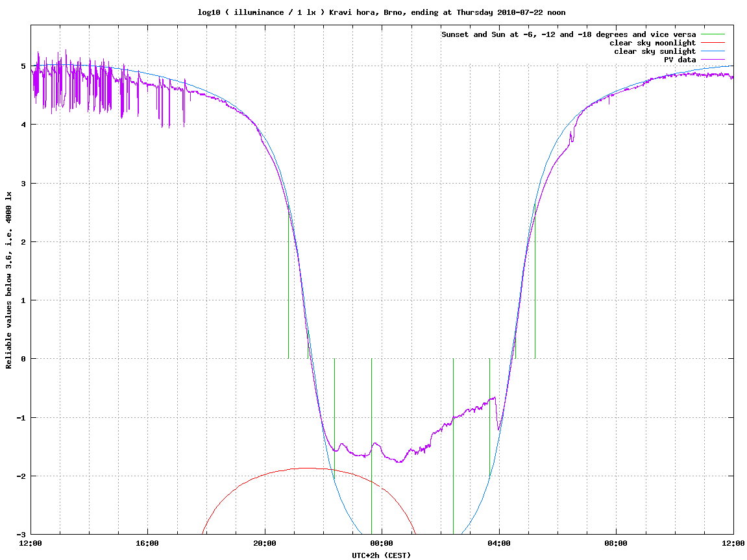Click the purple PV data legend sample

712,60
